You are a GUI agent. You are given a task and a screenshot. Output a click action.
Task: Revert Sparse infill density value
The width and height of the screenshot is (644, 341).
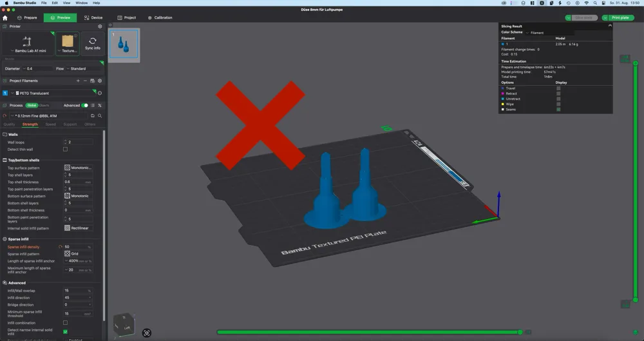click(61, 247)
